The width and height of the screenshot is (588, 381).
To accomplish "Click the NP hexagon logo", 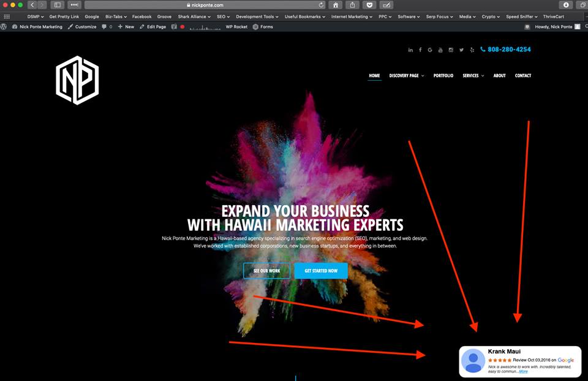I will coord(78,80).
